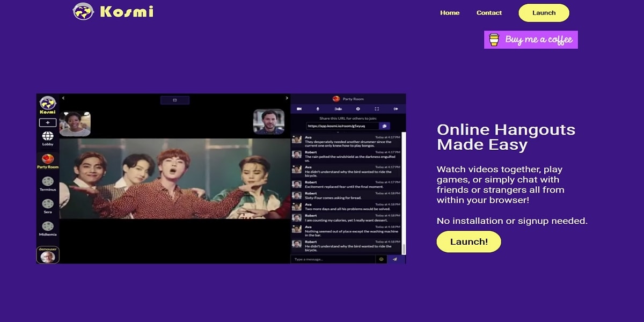Screen dimensions: 644x322
Task: Toggle fullscreen icon in chat toolbar
Action: point(377,109)
